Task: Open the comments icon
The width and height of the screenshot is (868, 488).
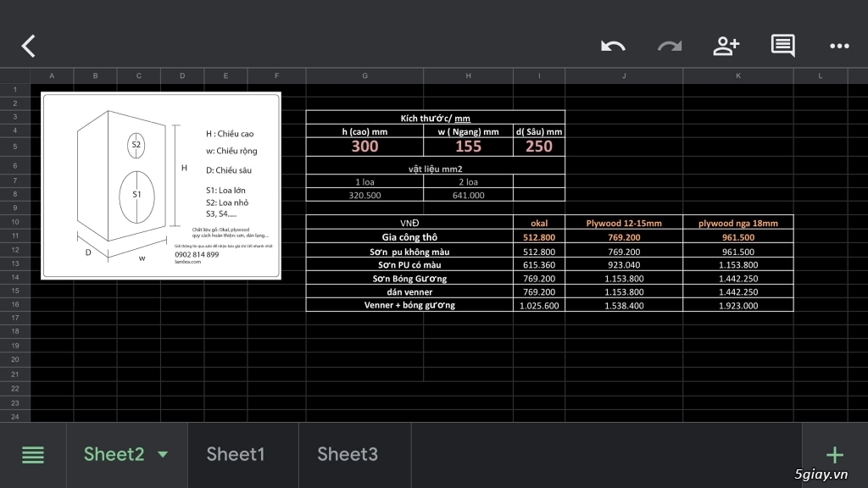Action: coord(782,46)
